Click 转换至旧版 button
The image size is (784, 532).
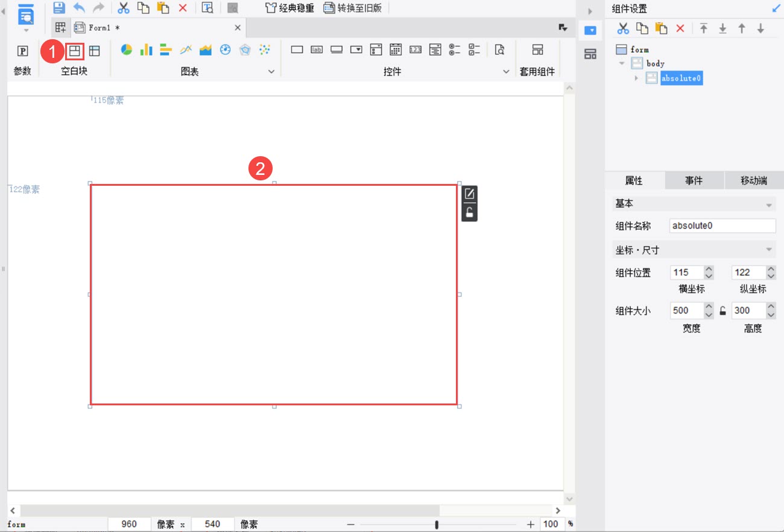pos(353,8)
